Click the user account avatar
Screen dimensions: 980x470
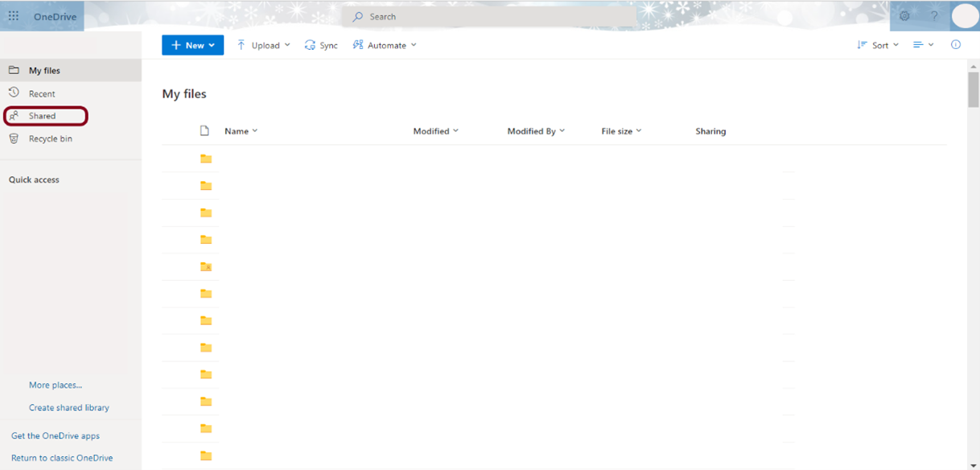tap(965, 16)
